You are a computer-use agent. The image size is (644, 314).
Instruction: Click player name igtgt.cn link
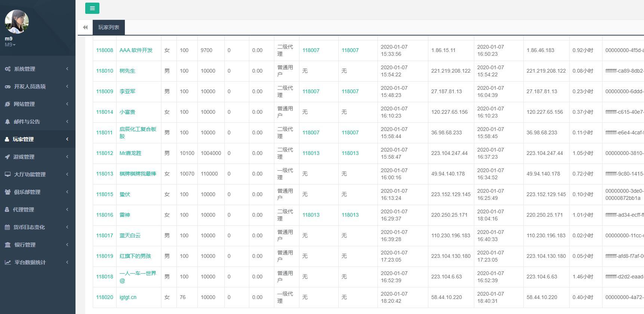(128, 297)
